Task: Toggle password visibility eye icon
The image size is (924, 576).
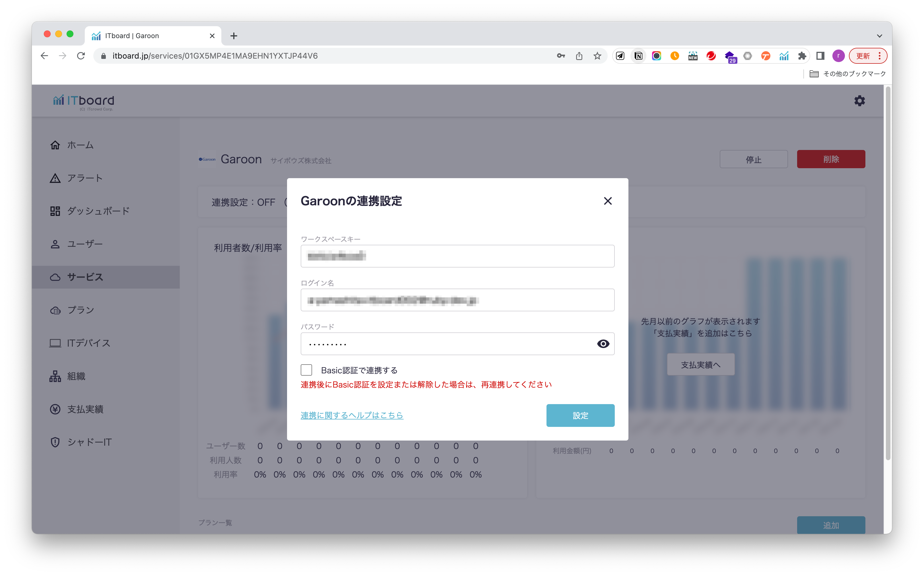Action: coord(603,343)
